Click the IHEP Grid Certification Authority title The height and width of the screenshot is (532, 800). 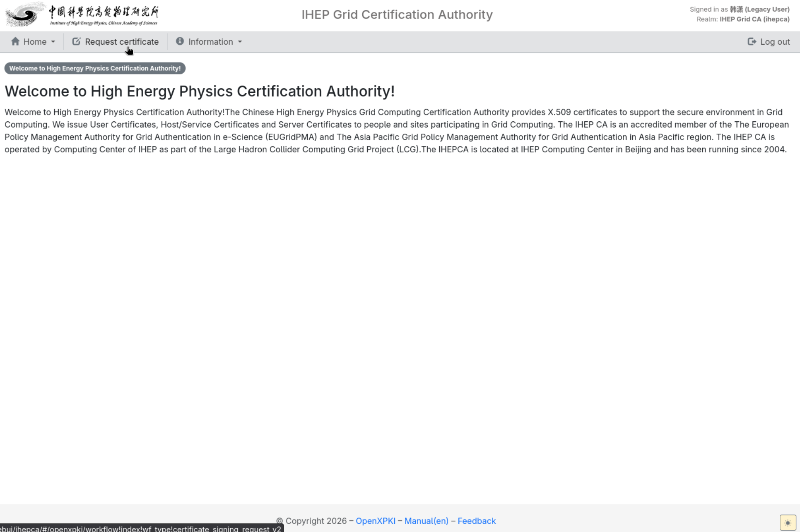[397, 14]
